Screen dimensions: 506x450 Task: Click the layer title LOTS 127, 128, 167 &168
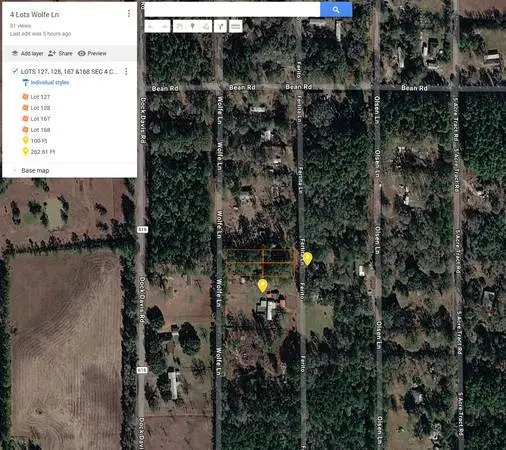(69, 71)
